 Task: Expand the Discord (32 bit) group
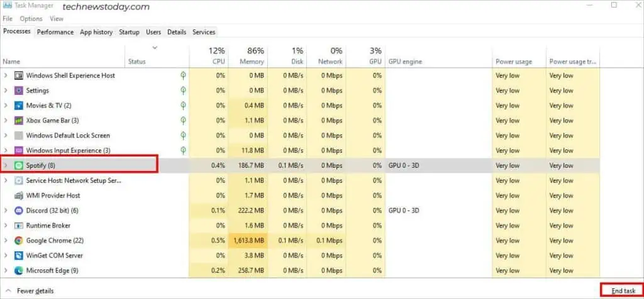click(x=6, y=210)
